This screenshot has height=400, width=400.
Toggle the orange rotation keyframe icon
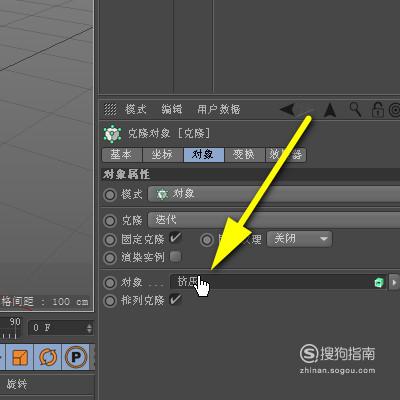[x=48, y=357]
